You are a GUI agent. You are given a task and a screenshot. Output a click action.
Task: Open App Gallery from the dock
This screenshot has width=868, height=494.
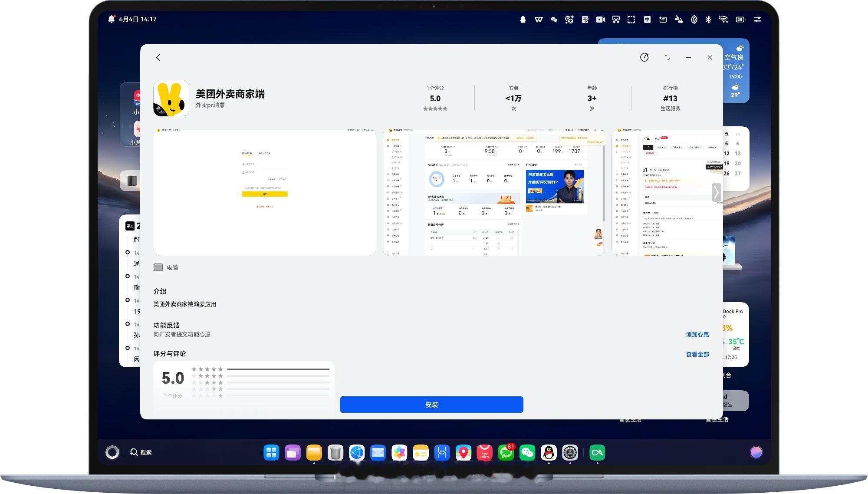[485, 453]
